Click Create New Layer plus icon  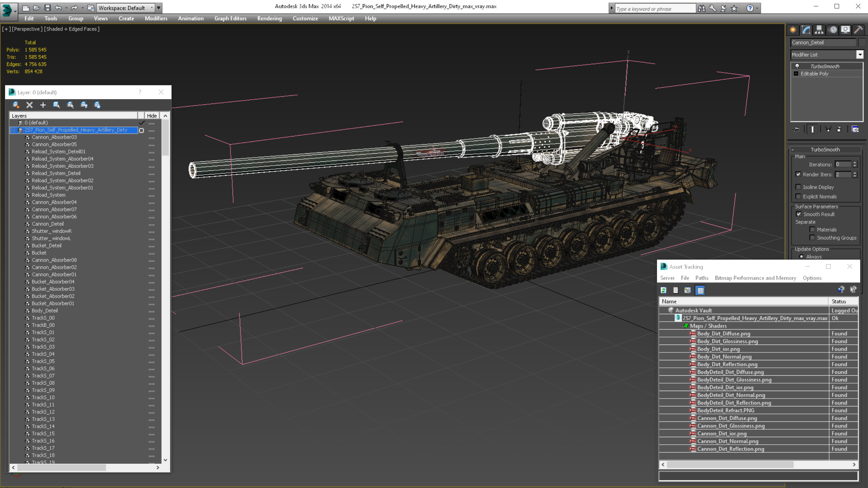click(x=43, y=105)
